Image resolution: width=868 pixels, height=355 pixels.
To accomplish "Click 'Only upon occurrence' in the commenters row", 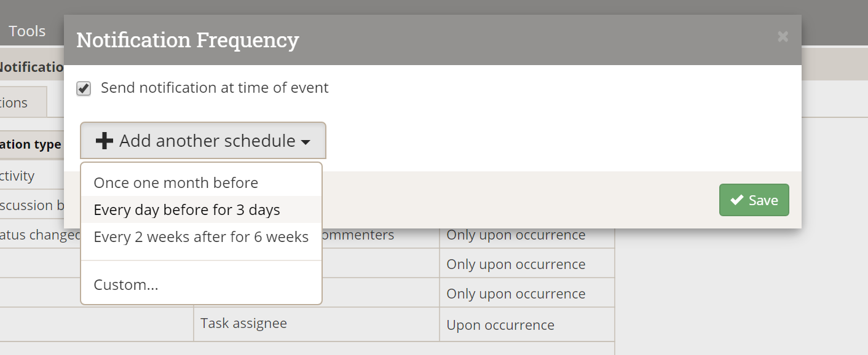I will [516, 235].
